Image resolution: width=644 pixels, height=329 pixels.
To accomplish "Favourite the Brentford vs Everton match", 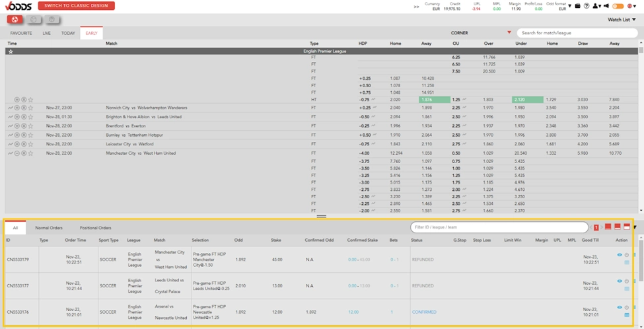I will (x=30, y=126).
